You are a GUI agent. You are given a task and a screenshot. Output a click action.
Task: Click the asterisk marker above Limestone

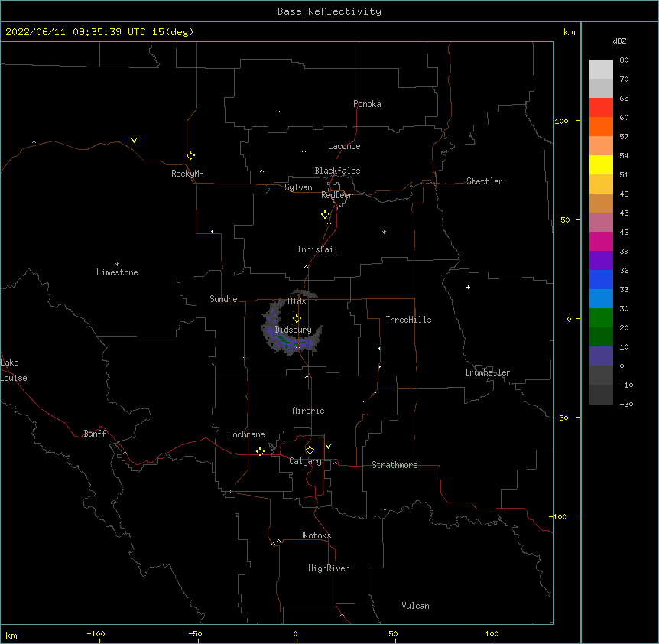[x=117, y=265]
